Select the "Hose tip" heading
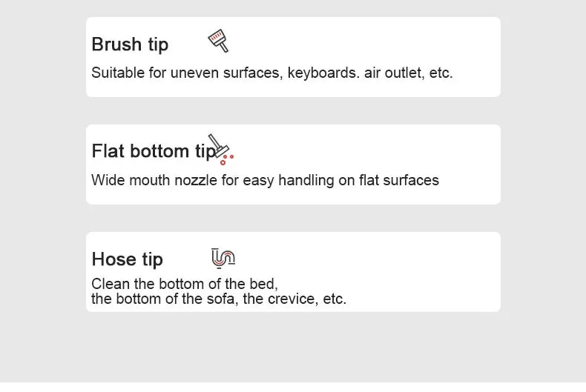Image resolution: width=586 pixels, height=392 pixels. (x=127, y=259)
